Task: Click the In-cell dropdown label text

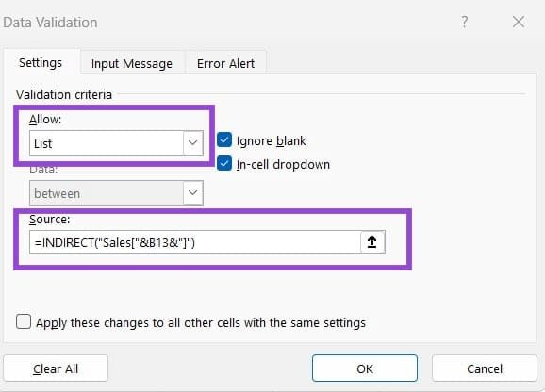Action: (x=283, y=164)
